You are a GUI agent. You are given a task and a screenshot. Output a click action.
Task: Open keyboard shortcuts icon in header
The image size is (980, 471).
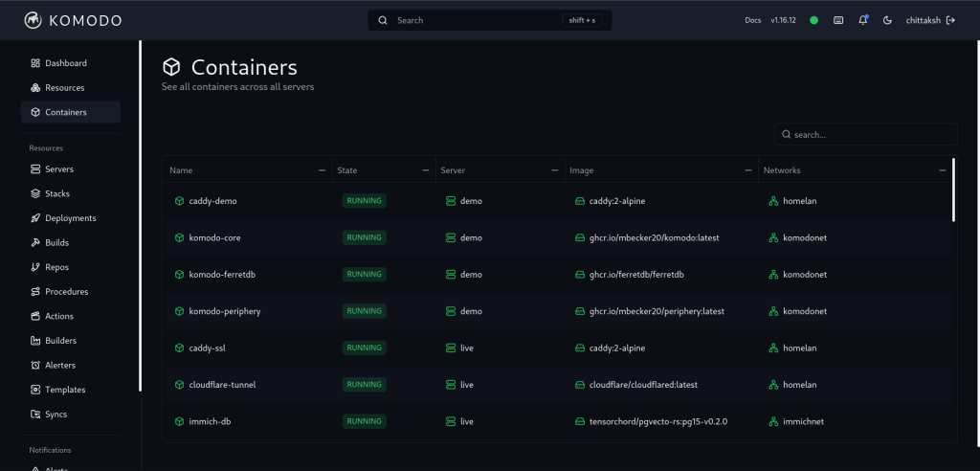(838, 20)
